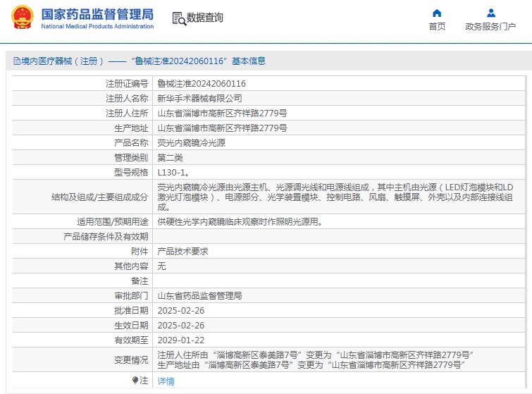Open 政务服务门户 navigation label

click(491, 27)
